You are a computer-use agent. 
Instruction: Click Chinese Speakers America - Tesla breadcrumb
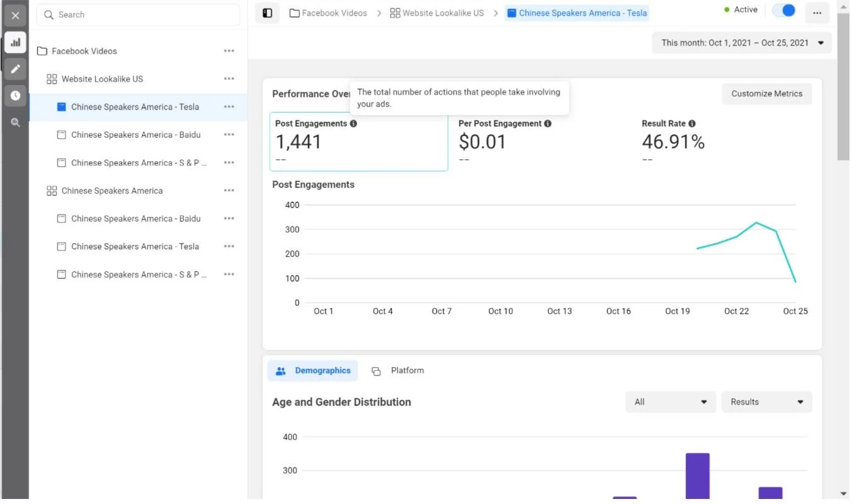(577, 13)
